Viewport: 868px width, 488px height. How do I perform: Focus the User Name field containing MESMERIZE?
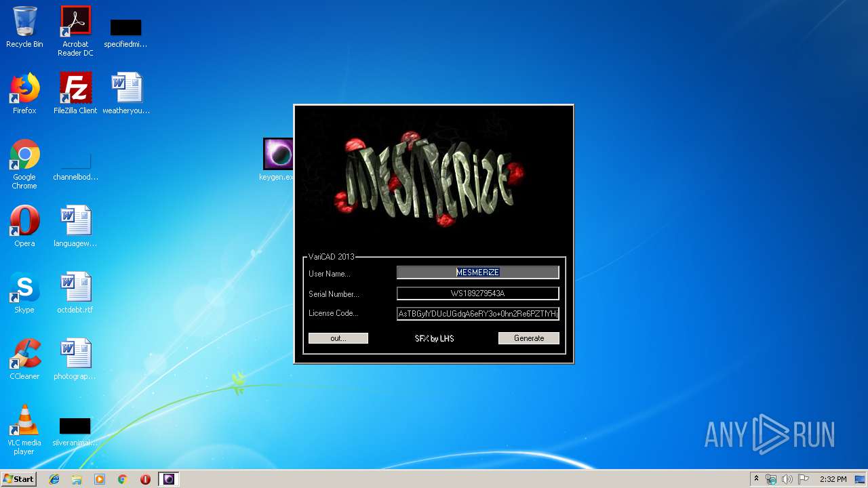478,272
